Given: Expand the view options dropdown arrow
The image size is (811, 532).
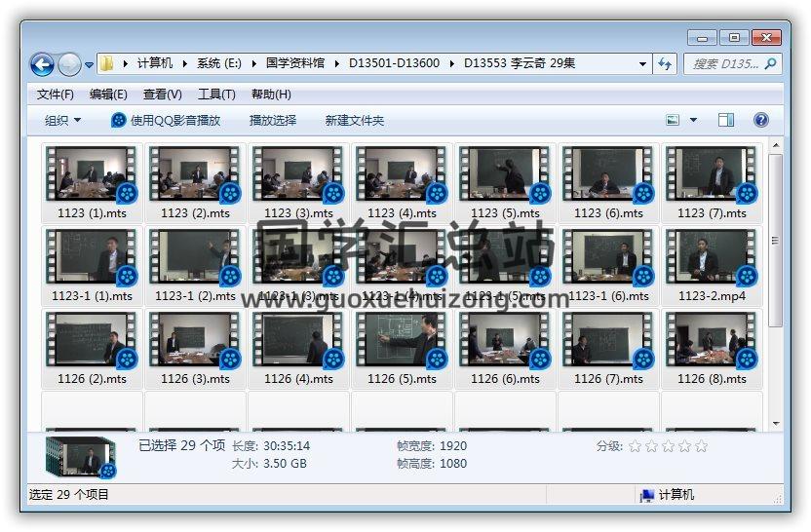Looking at the screenshot, I should (694, 120).
